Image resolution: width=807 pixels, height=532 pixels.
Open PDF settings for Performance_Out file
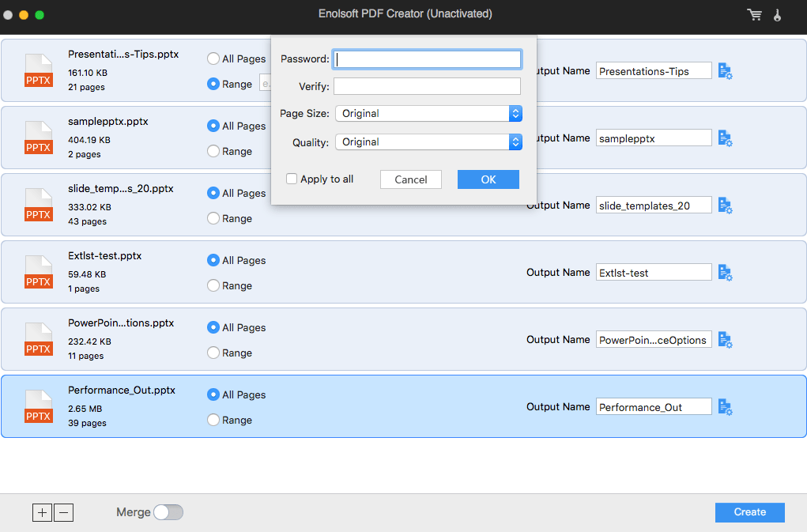(725, 407)
